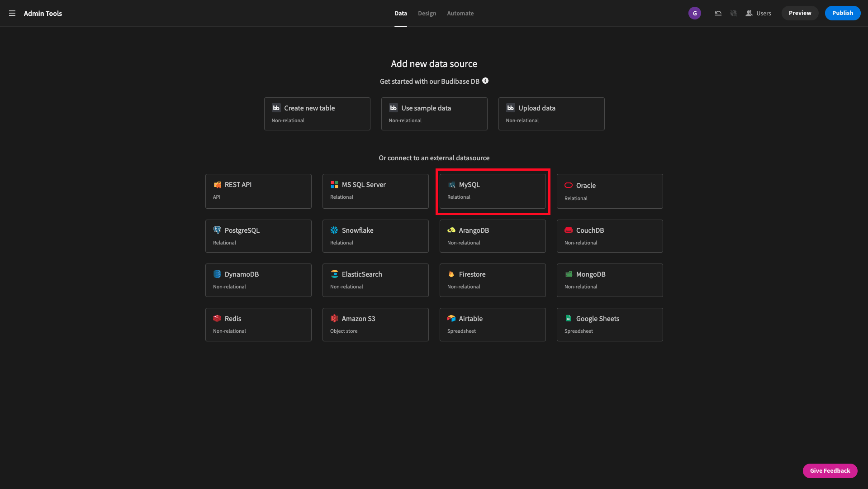Select the ArangoDB label
Screen dimensions: 868x489
(x=474, y=230)
